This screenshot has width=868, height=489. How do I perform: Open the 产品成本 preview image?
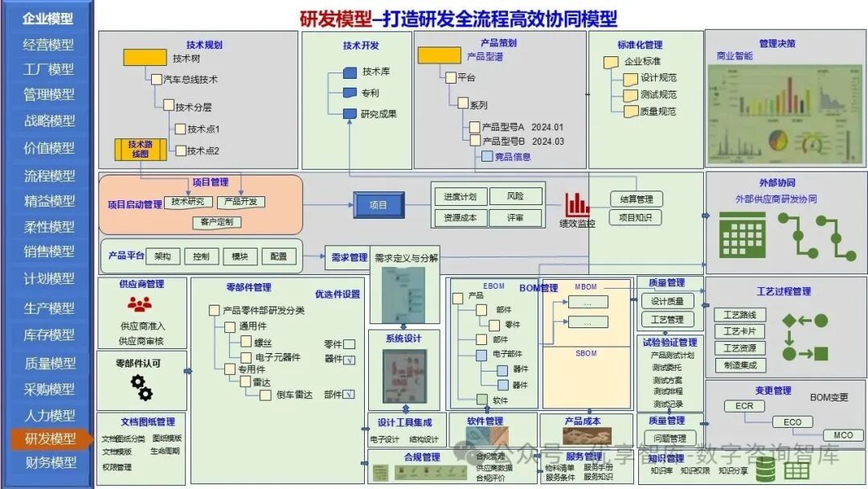[587, 436]
